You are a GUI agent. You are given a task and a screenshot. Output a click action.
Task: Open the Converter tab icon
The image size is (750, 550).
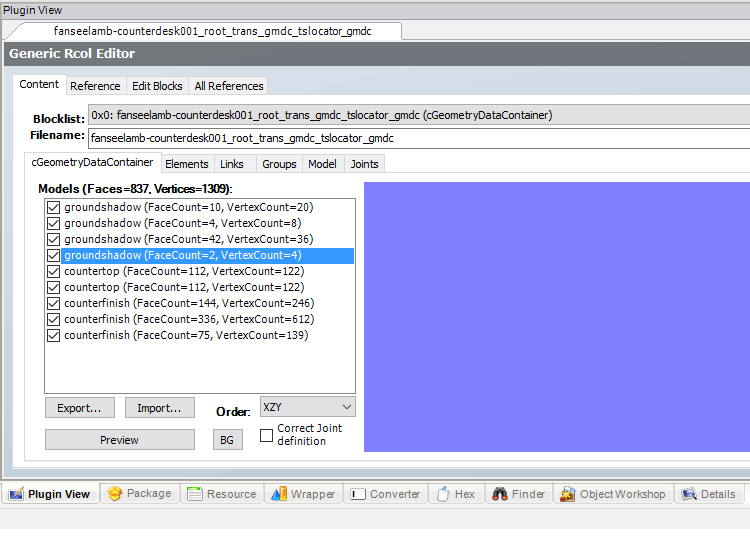357,493
